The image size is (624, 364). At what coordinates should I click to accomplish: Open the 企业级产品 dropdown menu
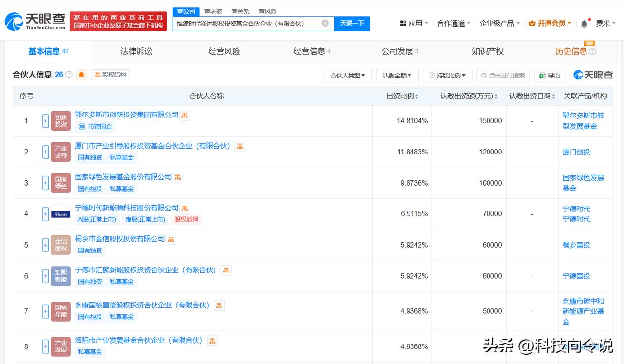click(x=500, y=23)
